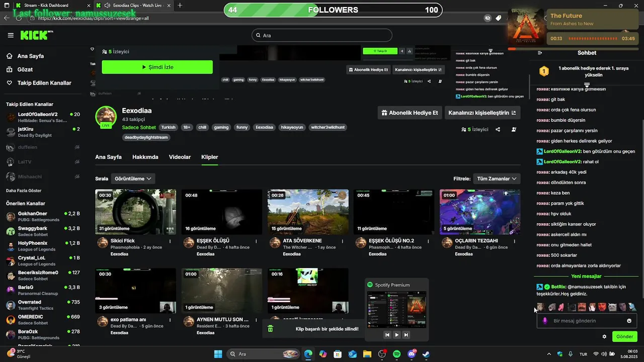Screen dimensions: 644x362
Task: Switch to Videolar tab
Action: point(180,157)
